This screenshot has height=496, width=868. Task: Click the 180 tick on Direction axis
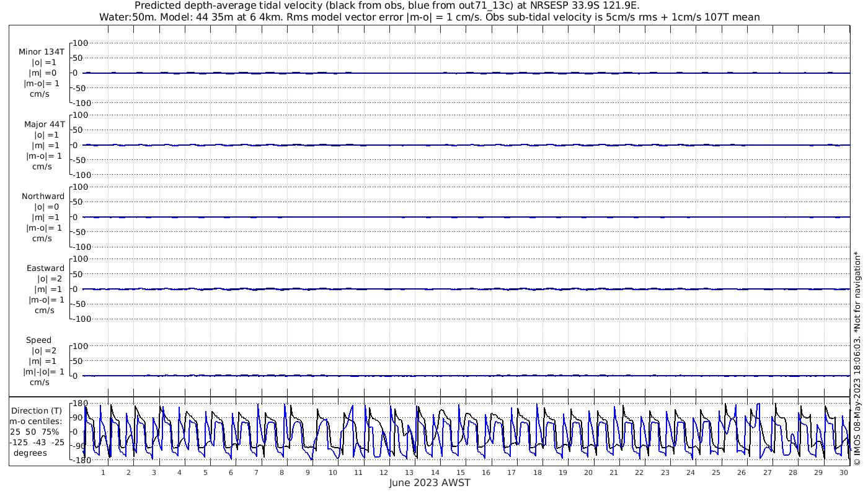79,403
